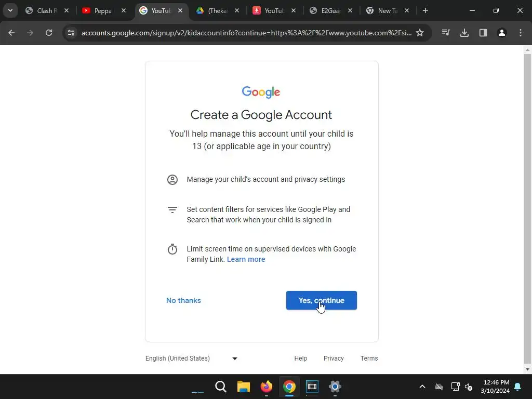Click the content filter lines icon

tap(172, 210)
